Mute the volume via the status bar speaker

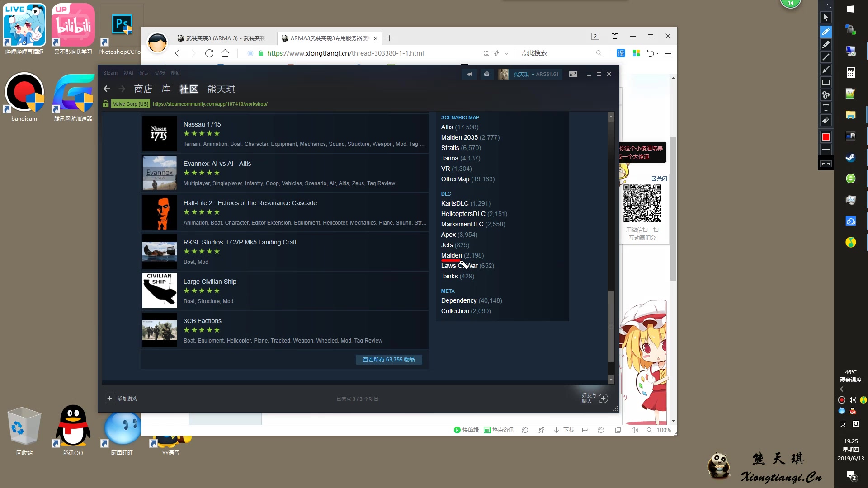[x=635, y=430]
